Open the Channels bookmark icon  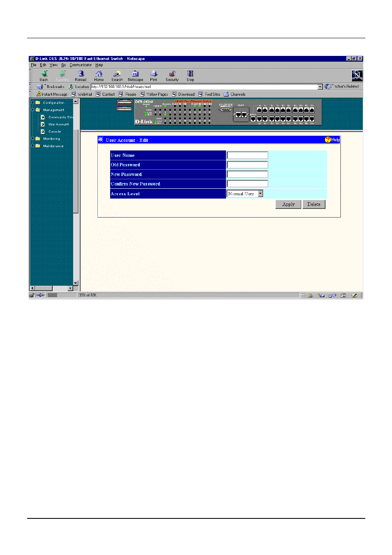(226, 94)
